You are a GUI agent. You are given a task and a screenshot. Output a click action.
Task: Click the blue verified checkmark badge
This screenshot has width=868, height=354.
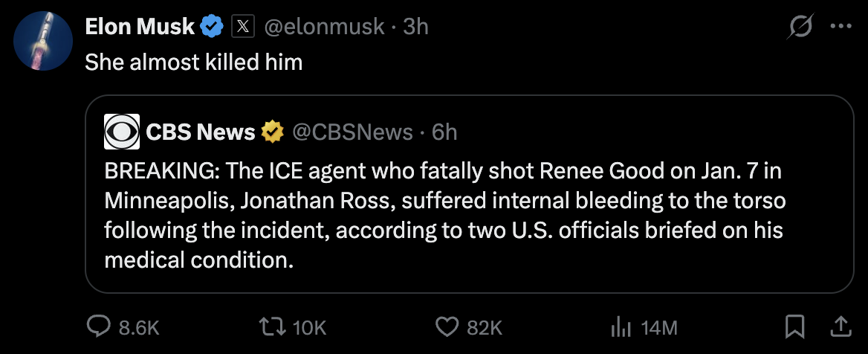coord(212,28)
